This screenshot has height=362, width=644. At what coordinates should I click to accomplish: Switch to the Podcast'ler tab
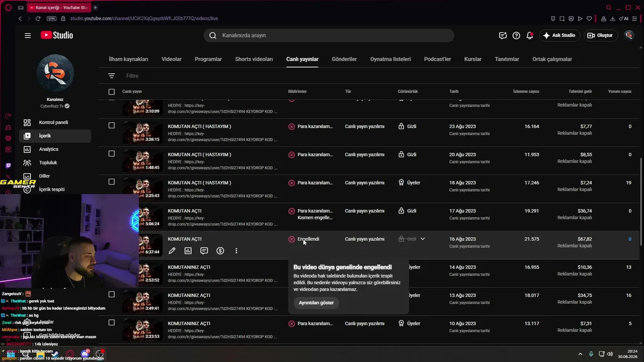pyautogui.click(x=437, y=59)
